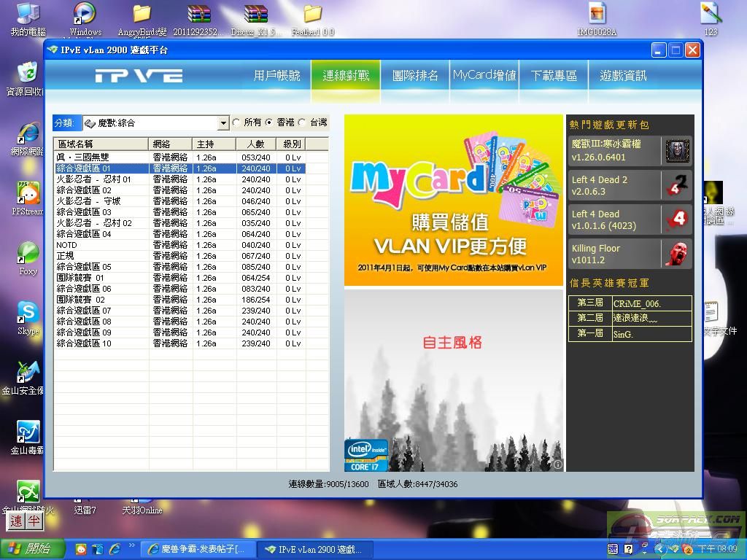Open the Left 4 Dead 2 update icon
This screenshot has width=747, height=560.
pyautogui.click(x=676, y=185)
